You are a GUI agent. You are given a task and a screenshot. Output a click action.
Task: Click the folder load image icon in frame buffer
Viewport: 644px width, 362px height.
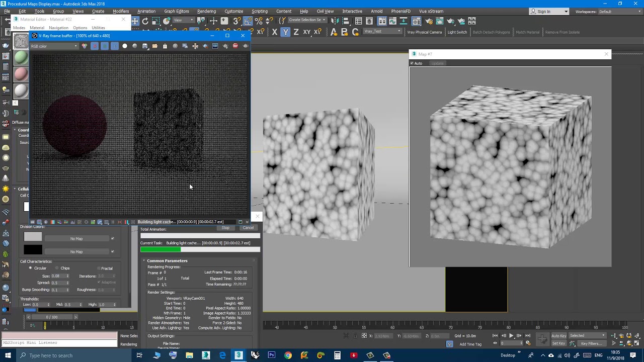155,46
